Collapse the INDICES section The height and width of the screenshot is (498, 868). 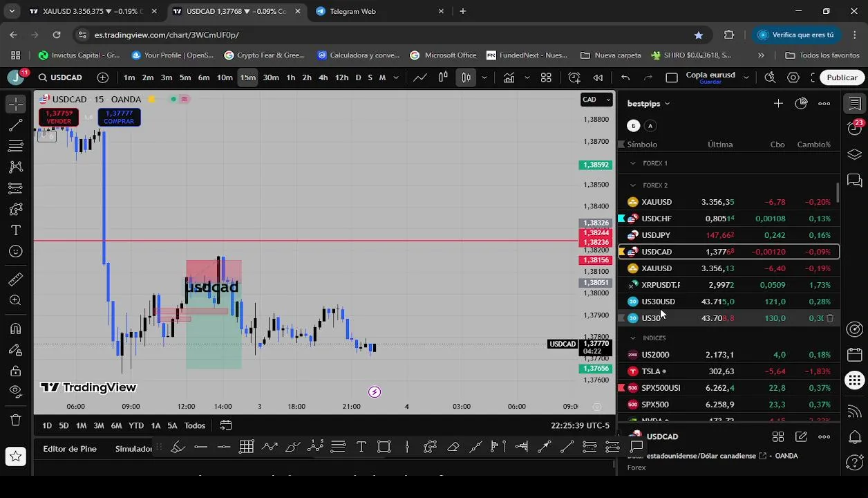633,338
